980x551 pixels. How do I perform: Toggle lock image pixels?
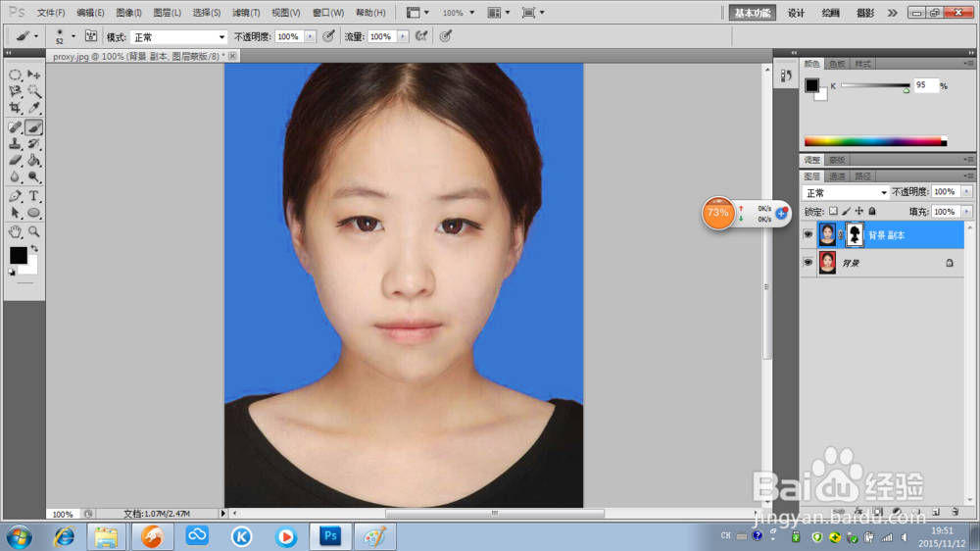click(x=847, y=212)
